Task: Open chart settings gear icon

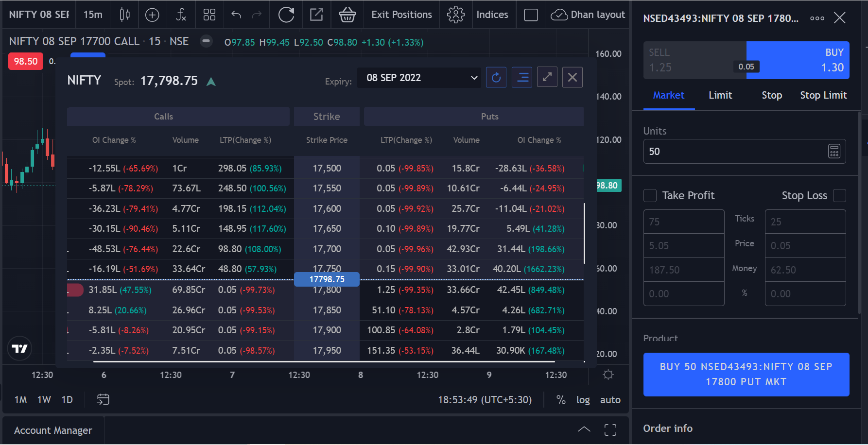Action: (455, 15)
